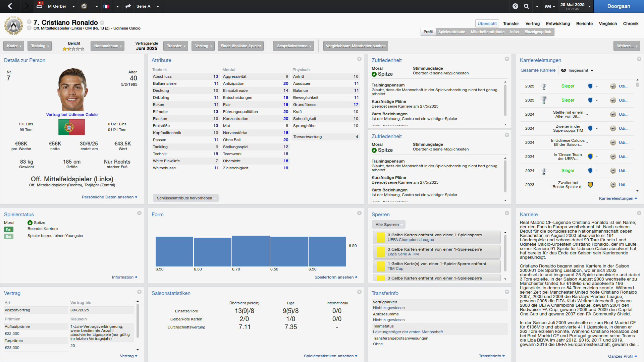Open the inbox with 10 notifications
Screen dimensions: 644x362
pyautogui.click(x=40, y=6)
